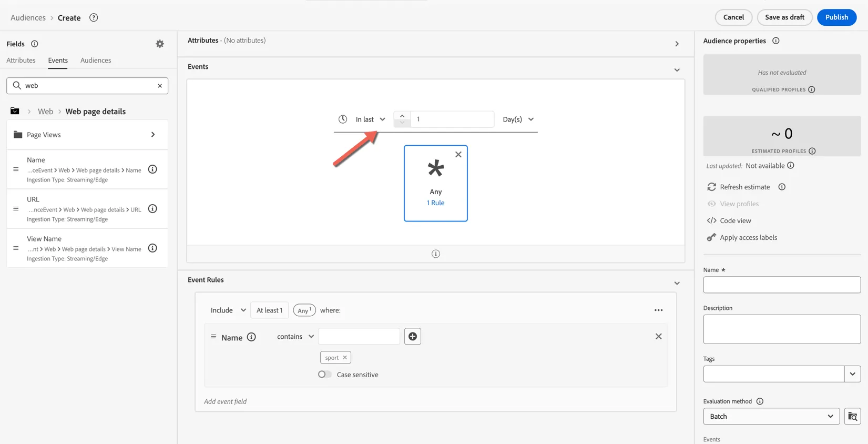Open the browse icon beside Evaluation method
Viewport: 868px width, 444px height.
[x=853, y=417]
